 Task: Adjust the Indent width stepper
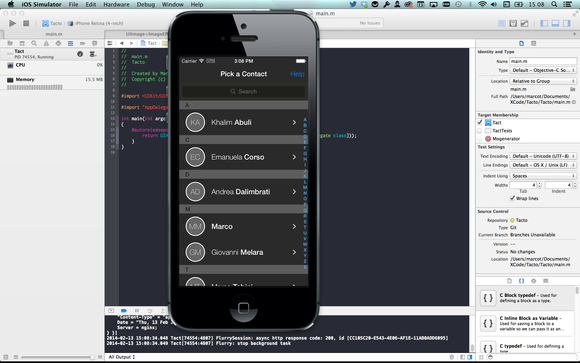(574, 185)
